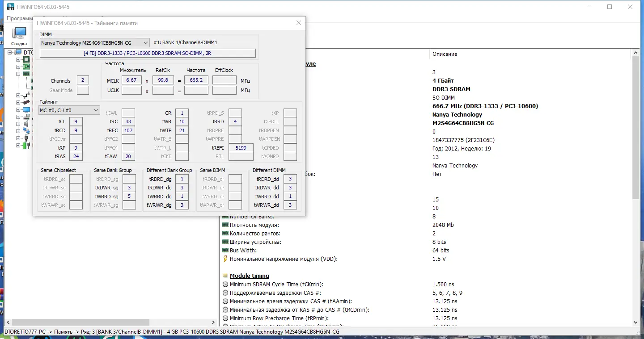644x339 pixels.
Task: Click the HWiNFO64 app icon in title bar
Action: [x=11, y=7]
